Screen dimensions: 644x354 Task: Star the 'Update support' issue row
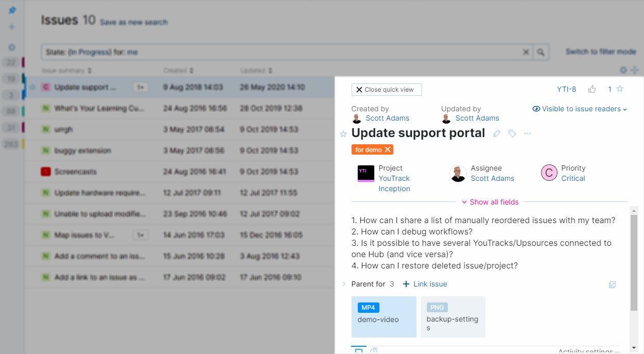point(32,87)
